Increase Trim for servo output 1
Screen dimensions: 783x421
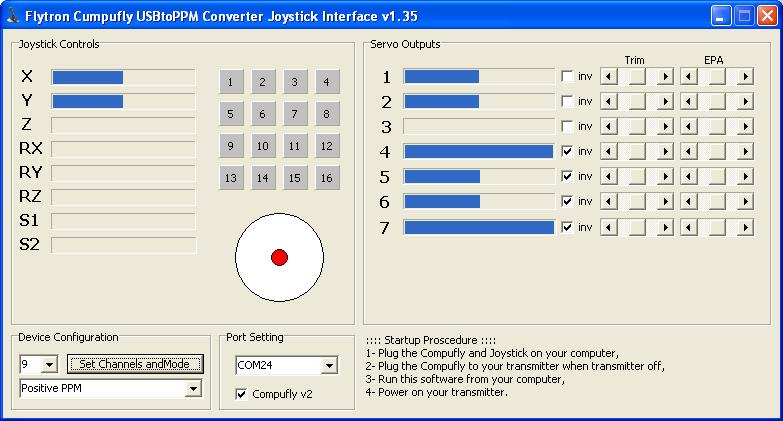click(x=665, y=76)
